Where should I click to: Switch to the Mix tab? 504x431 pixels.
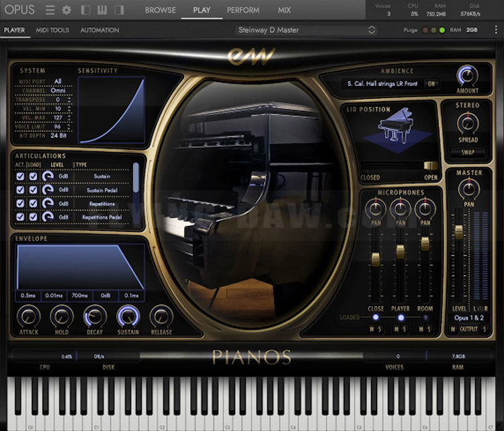pos(284,10)
